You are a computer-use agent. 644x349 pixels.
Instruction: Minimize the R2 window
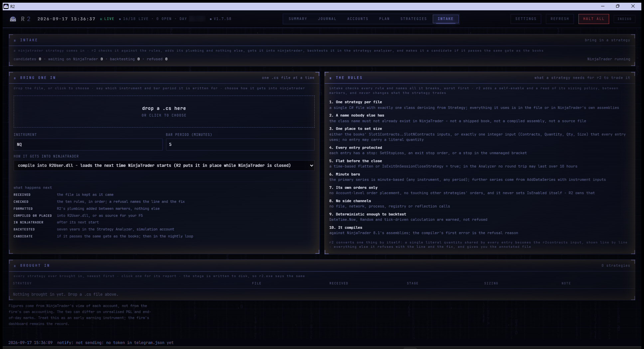click(603, 6)
